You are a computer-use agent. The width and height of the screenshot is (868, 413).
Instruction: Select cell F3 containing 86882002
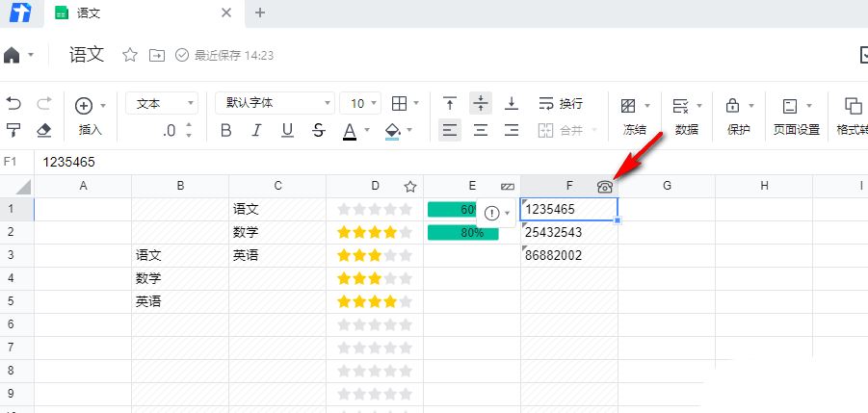pos(569,256)
